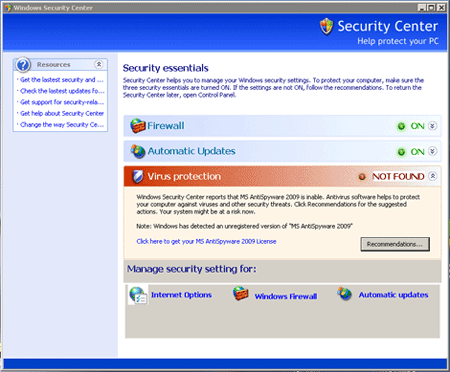
Task: Minimize the Windows Security Center window
Action: (422, 7)
